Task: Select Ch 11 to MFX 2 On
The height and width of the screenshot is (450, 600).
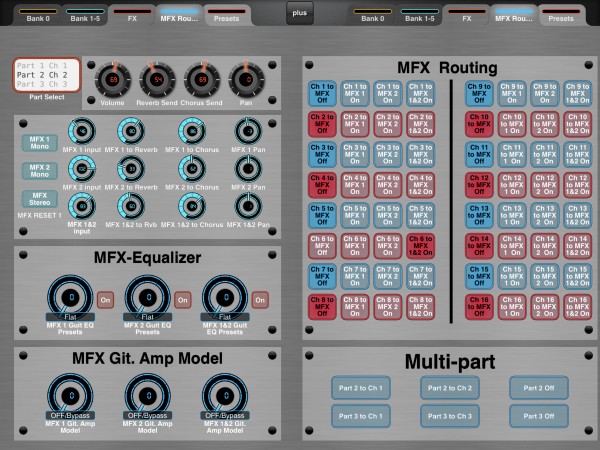Action: (x=545, y=154)
